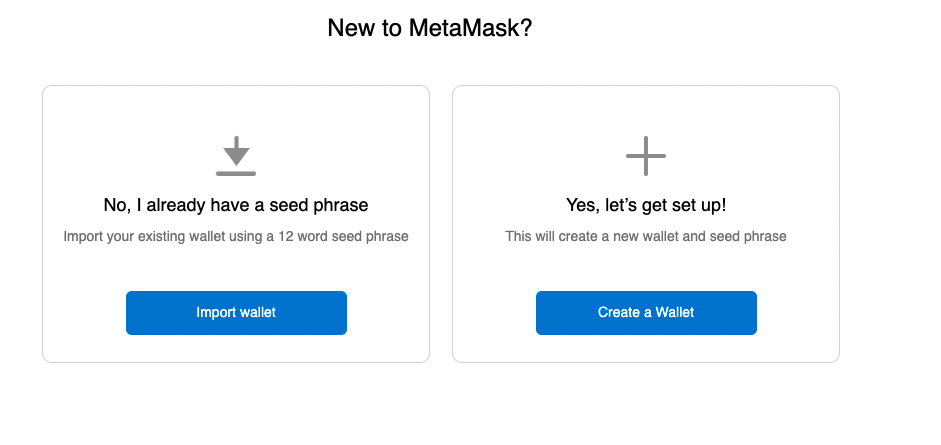Click the blank gap between the two cards

click(x=441, y=220)
